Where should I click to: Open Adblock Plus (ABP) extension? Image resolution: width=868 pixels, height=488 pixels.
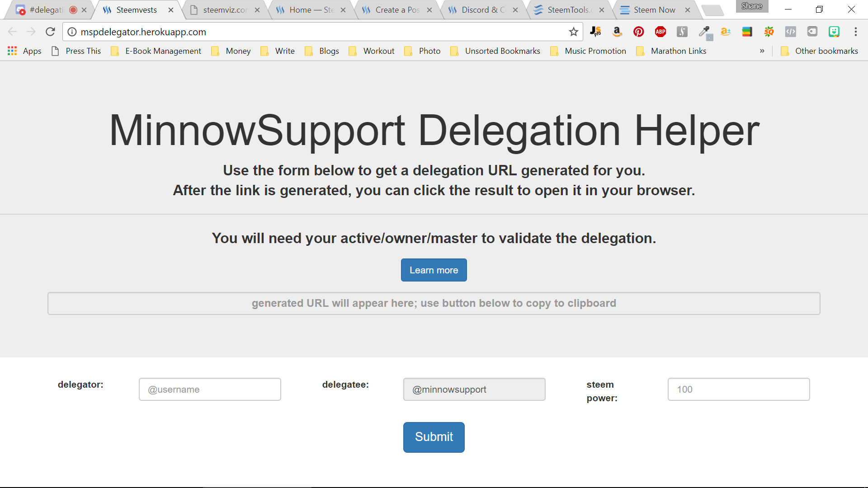660,32
